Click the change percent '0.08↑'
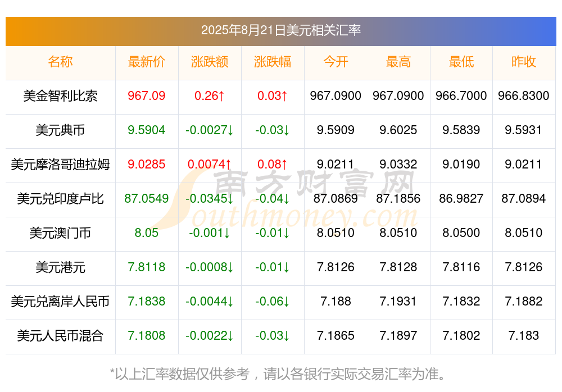This screenshot has width=562, height=392. [273, 165]
